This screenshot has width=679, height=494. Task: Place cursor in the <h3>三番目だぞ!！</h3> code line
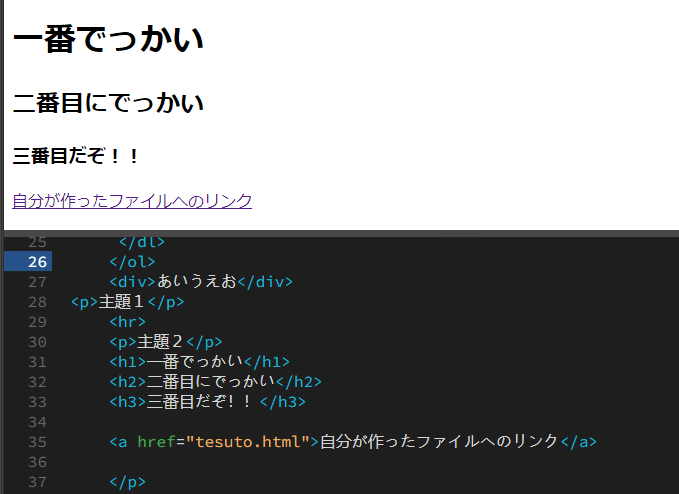click(207, 402)
